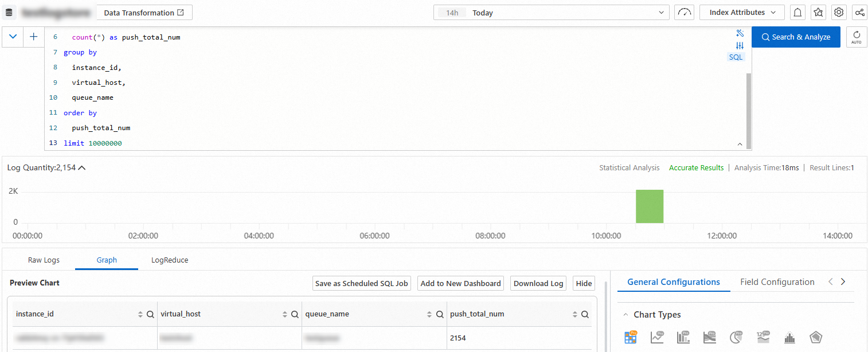Select the table chart type icon
868x352 pixels.
point(631,337)
